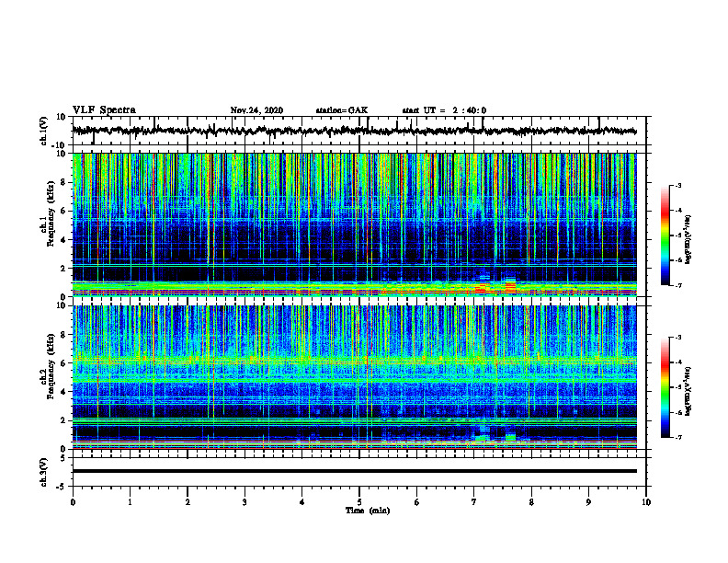The height and width of the screenshot is (563, 728).
Task: Click the green burst near 7.6 min in ch.2 spectrogram
Action: coord(510,437)
